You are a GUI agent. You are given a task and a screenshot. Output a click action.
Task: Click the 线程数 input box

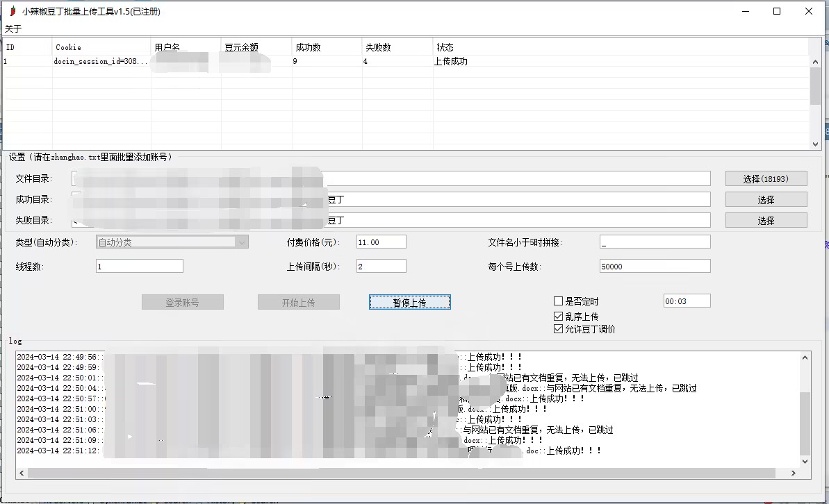tap(139, 267)
